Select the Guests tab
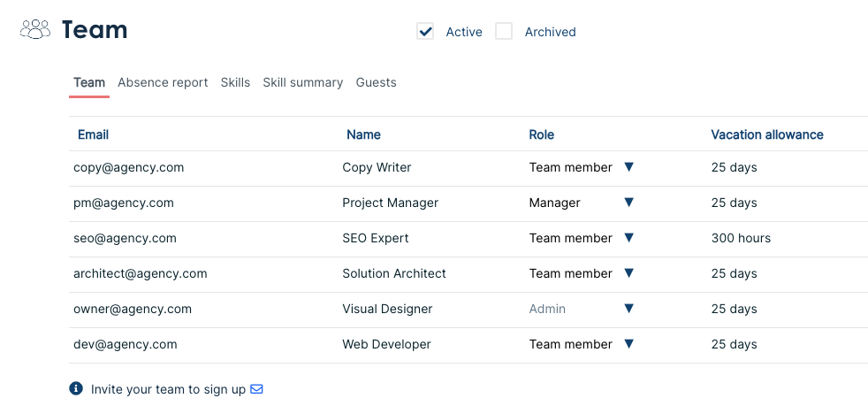Screen dimensions: 868x406 pos(376,82)
